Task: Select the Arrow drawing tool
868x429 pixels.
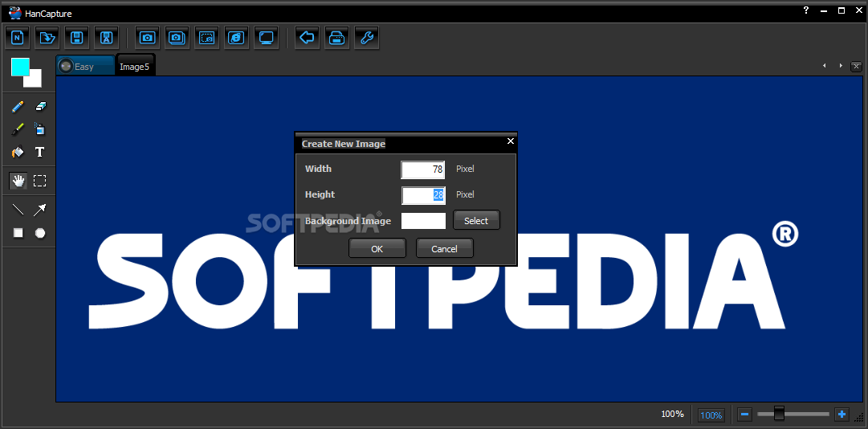Action: click(40, 209)
